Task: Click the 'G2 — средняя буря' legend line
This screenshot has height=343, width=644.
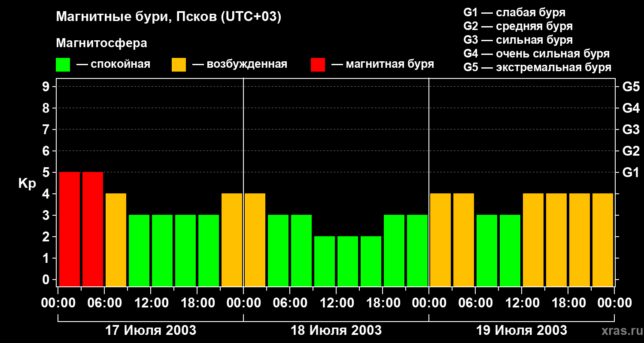Action: click(518, 26)
